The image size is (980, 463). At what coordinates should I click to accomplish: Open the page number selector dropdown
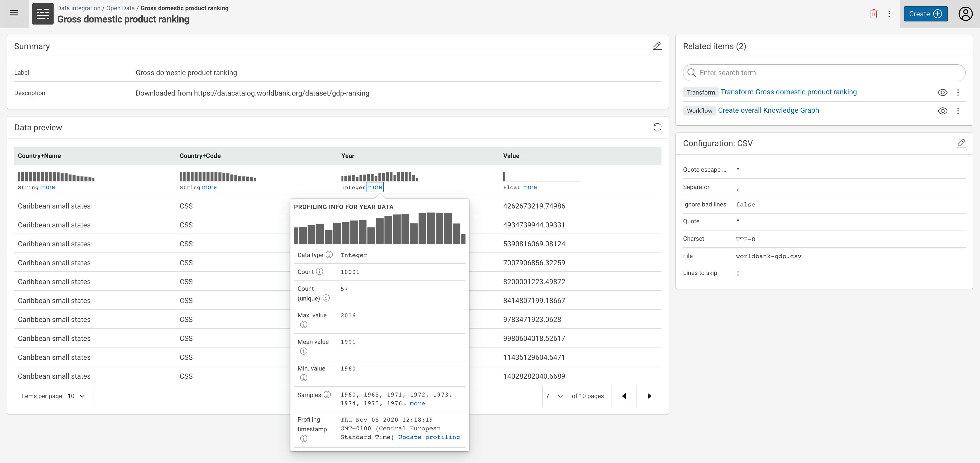[554, 396]
